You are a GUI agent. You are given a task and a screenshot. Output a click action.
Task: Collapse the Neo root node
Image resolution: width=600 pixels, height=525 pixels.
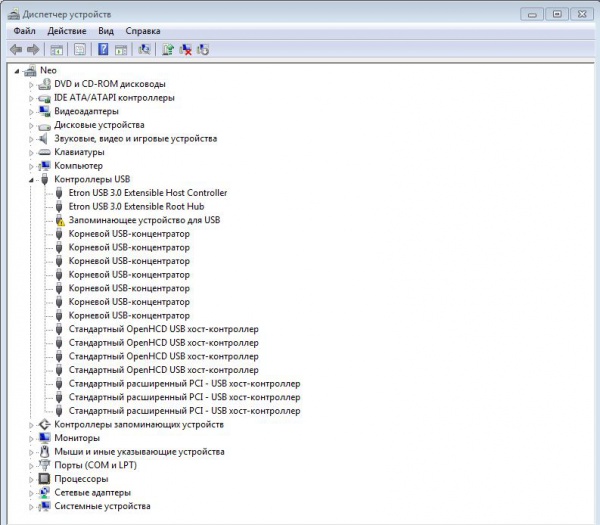(x=16, y=71)
